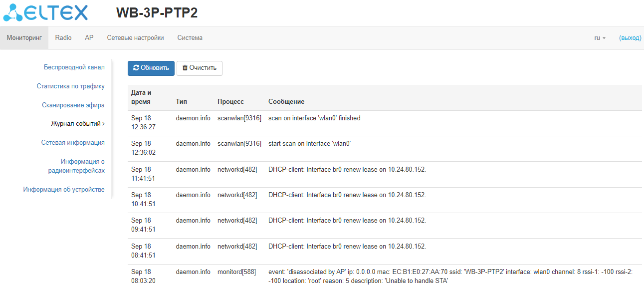Select the 'scan on interface wlan0 finished' log row
This screenshot has width=644, height=289.
point(314,118)
